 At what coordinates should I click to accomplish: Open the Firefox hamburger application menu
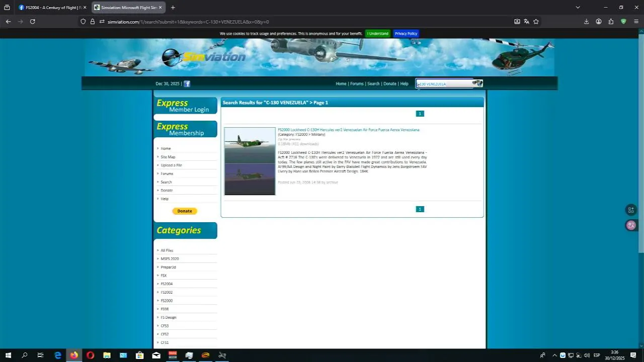pyautogui.click(x=636, y=22)
